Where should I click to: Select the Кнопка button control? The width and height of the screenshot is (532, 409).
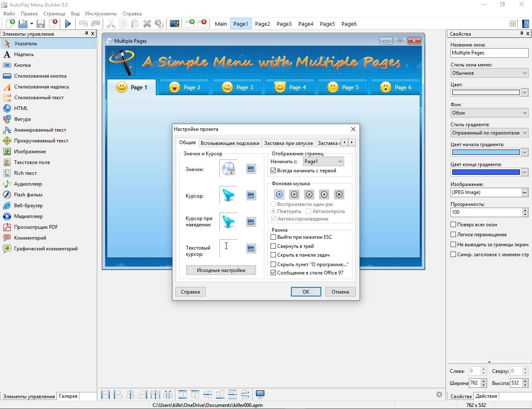pos(48,65)
